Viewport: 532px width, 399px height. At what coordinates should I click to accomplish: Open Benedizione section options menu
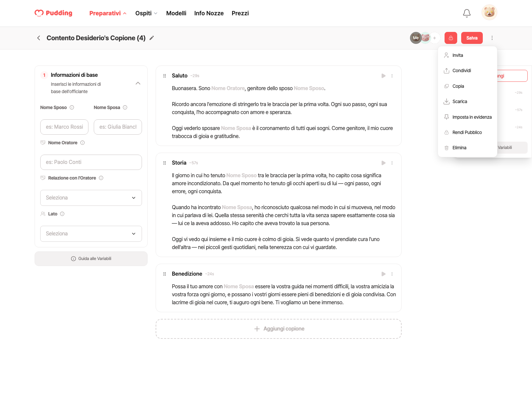click(392, 274)
